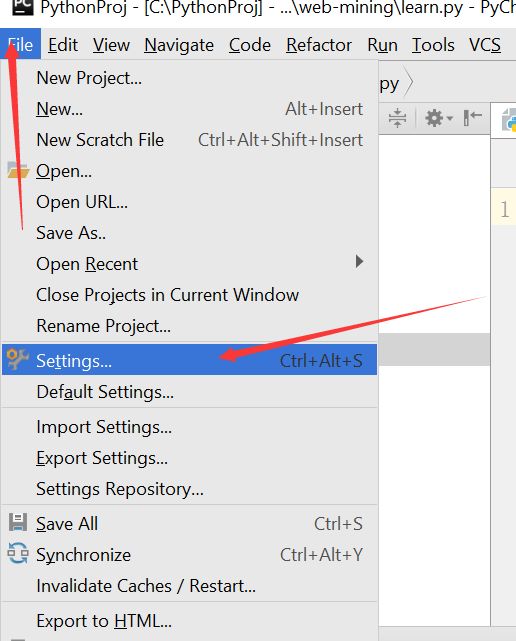The height and width of the screenshot is (641, 516).
Task: Open the VCS menu
Action: pyautogui.click(x=485, y=45)
